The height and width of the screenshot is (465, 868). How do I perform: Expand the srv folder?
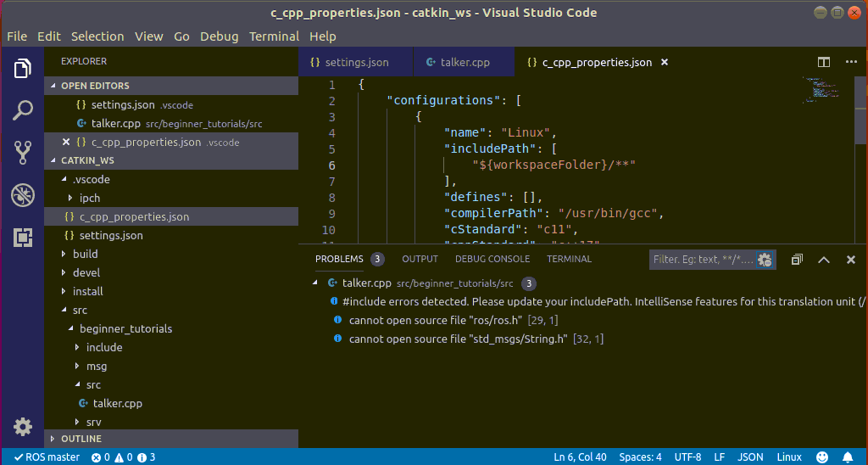77,423
